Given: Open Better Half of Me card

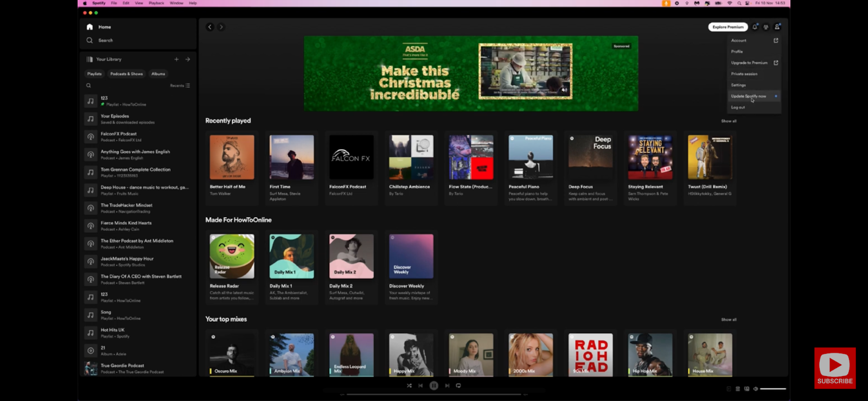Looking at the screenshot, I should 232,167.
